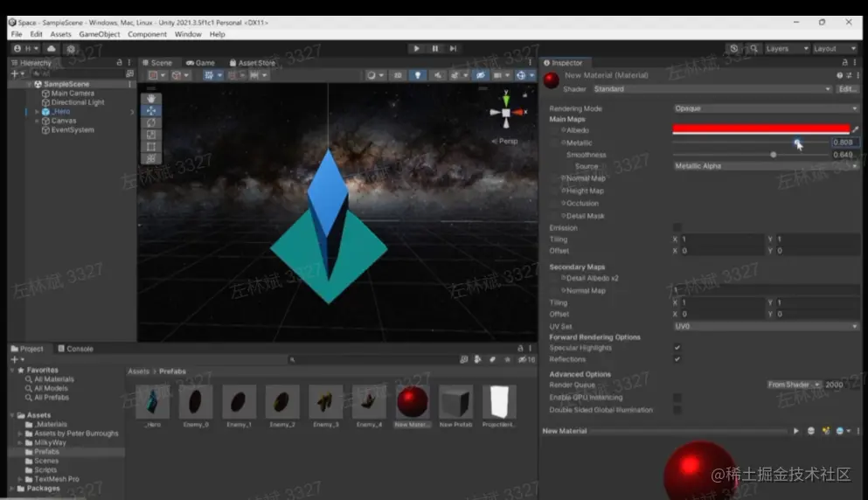The height and width of the screenshot is (500, 868).
Task: Change preview sphere shape icon
Action: (811, 431)
